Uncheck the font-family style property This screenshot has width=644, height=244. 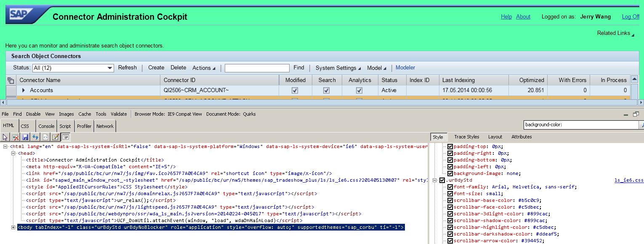450,187
